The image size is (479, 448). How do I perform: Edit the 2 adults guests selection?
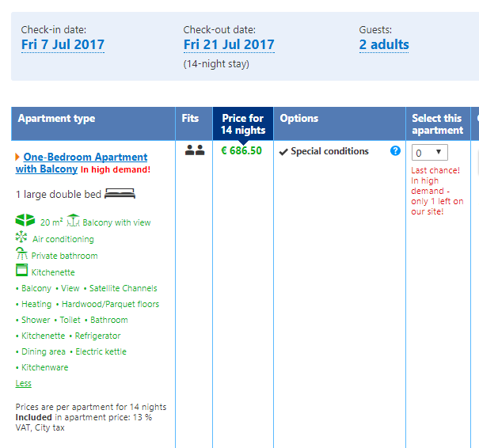coord(384,45)
